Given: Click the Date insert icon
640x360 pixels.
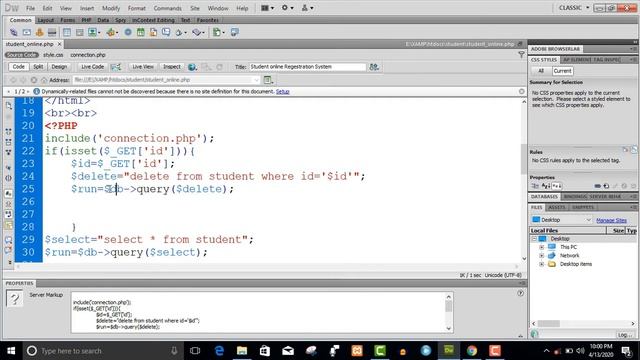Looking at the screenshot, I should (140, 32).
